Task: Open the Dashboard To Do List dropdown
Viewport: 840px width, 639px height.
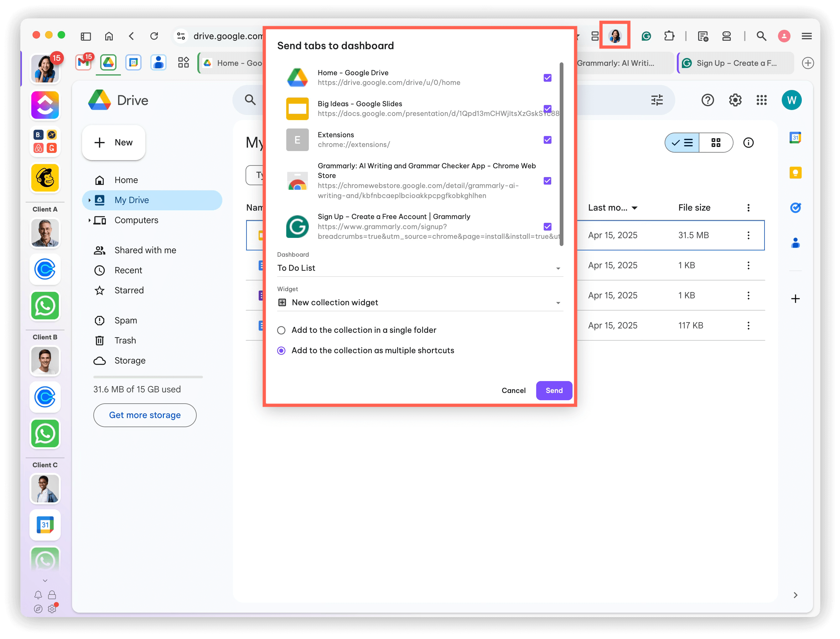Action: click(420, 268)
